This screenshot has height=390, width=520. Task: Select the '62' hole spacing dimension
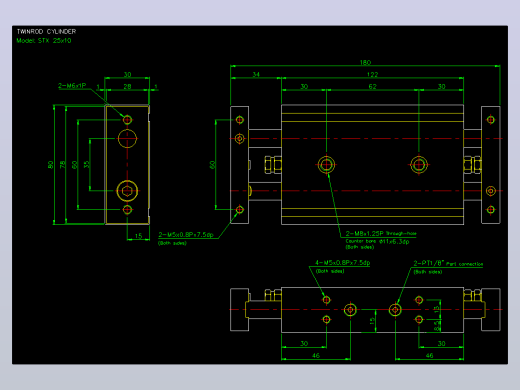click(372, 86)
